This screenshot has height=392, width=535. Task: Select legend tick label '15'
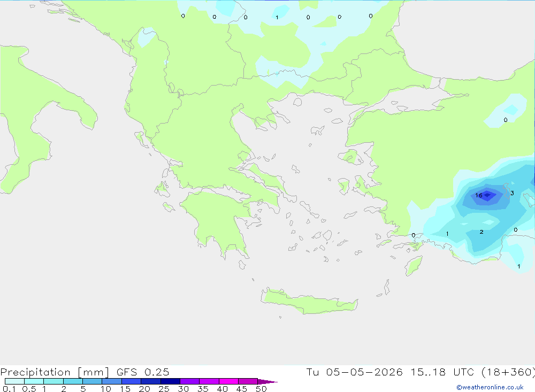(125, 389)
